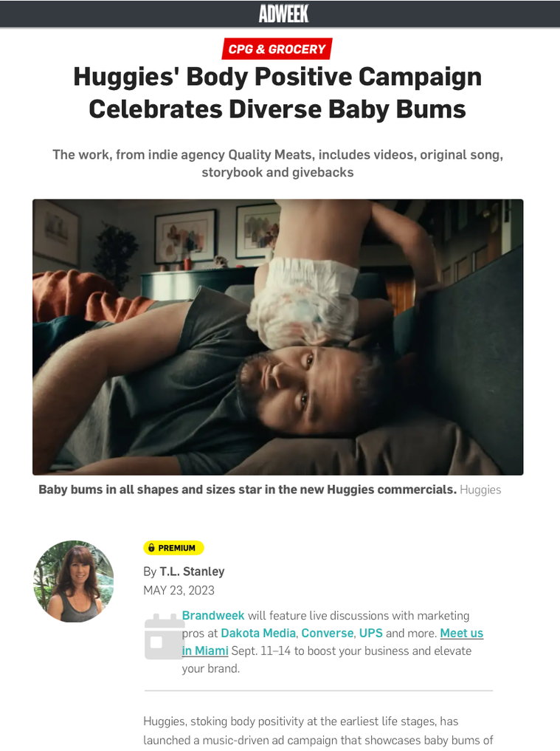The height and width of the screenshot is (751, 560).
Task: Click the image caption Huggies credit
Action: tap(480, 490)
